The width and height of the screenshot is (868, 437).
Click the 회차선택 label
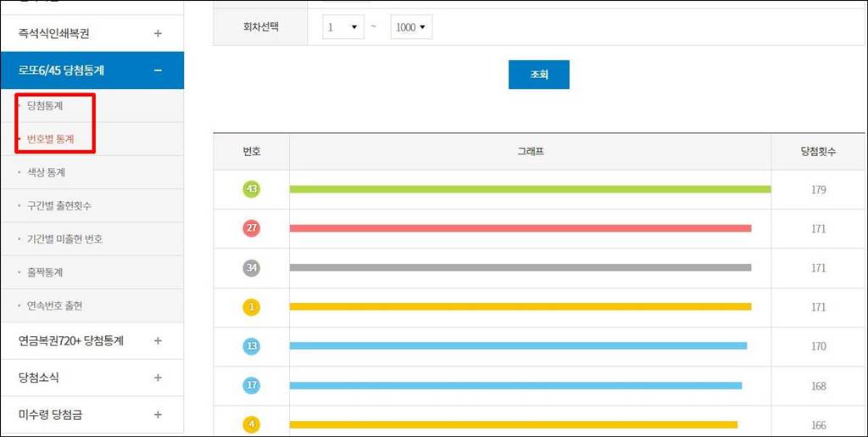pyautogui.click(x=260, y=26)
